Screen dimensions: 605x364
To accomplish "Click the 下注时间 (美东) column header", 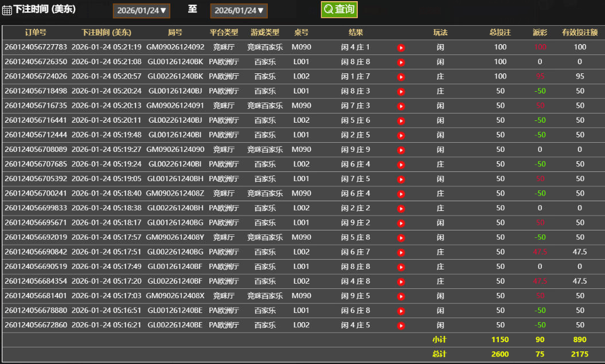I will [106, 33].
